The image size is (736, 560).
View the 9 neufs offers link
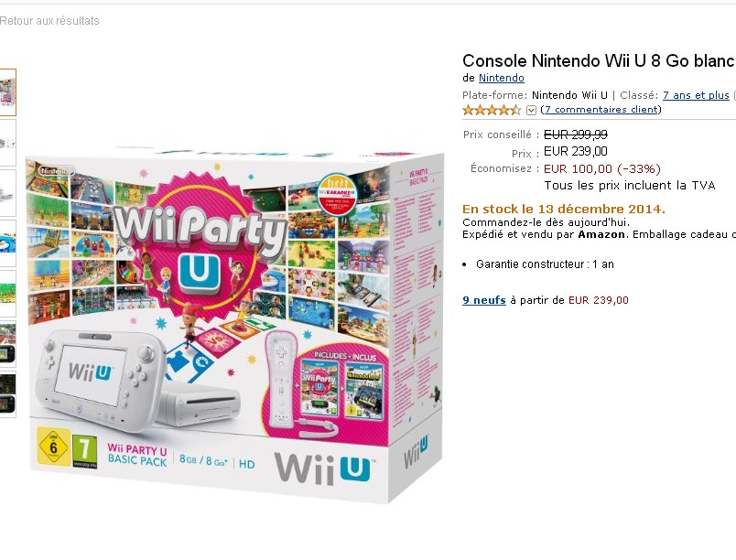[484, 300]
